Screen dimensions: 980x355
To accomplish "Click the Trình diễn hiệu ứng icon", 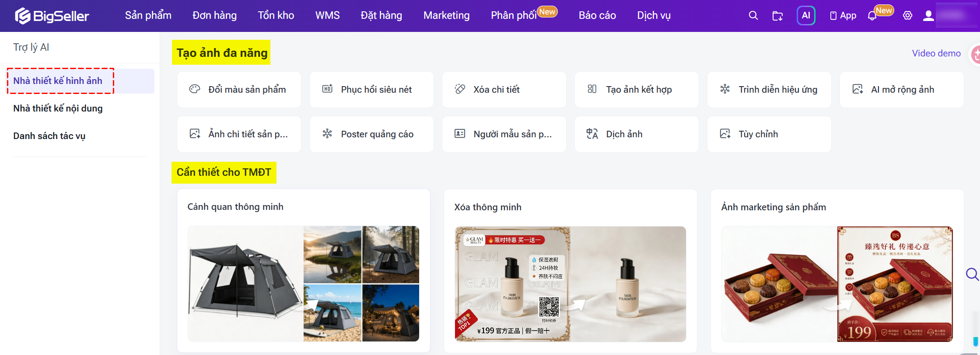I will click(x=725, y=89).
